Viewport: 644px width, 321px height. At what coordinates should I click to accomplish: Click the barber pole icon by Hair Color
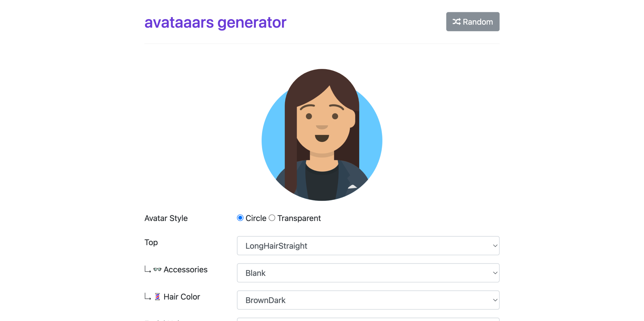tap(157, 297)
